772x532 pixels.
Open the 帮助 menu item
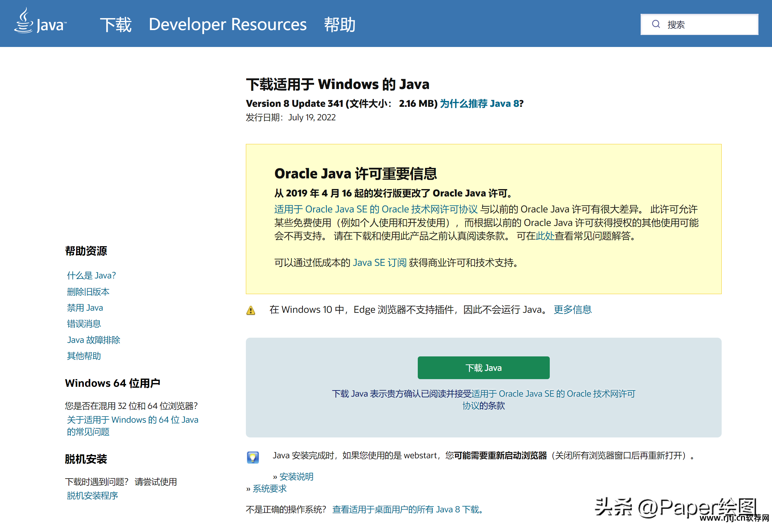[339, 25]
